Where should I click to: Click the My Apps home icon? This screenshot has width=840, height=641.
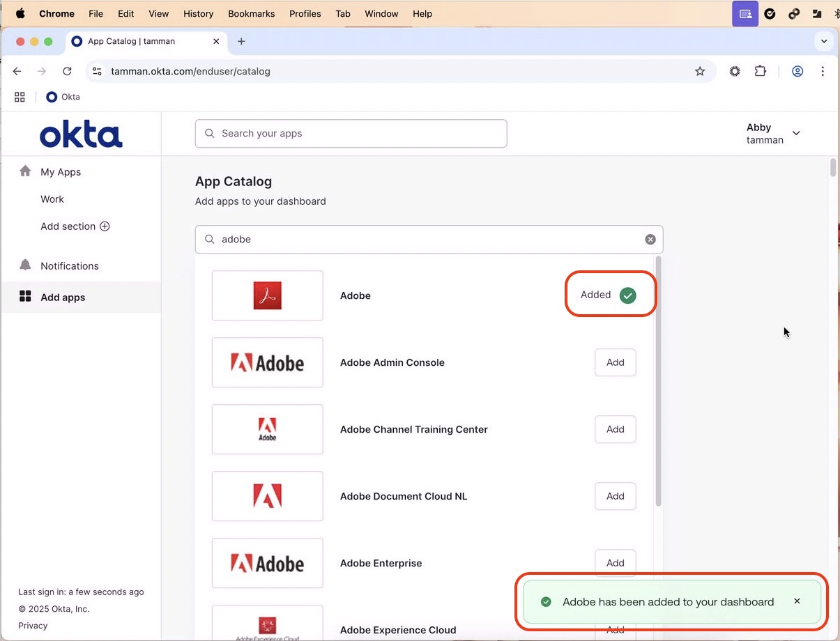25,171
